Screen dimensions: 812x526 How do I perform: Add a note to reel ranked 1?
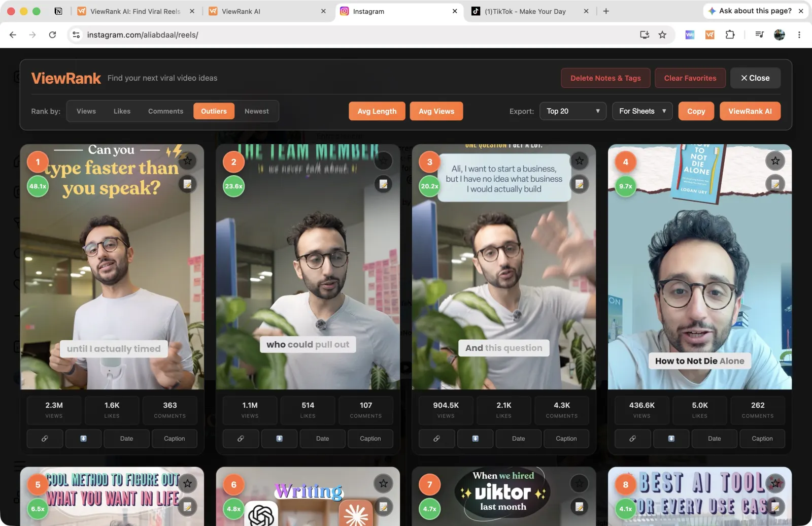(188, 184)
